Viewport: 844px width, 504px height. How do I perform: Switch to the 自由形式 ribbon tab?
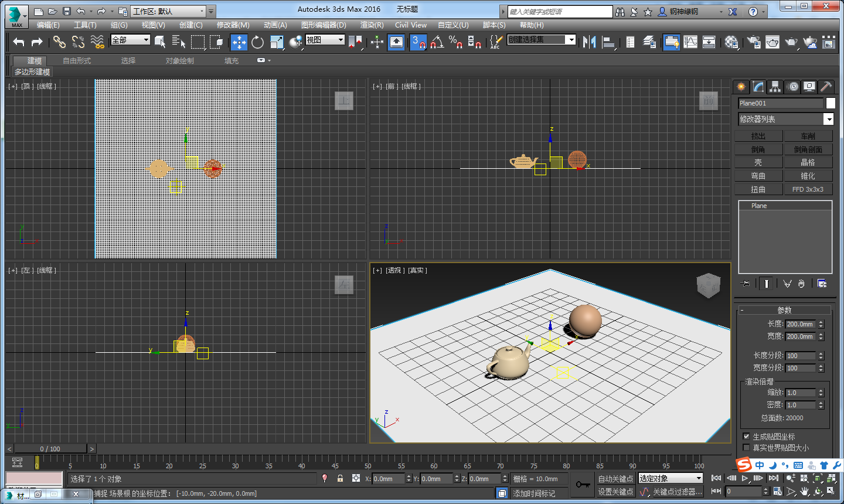point(77,61)
